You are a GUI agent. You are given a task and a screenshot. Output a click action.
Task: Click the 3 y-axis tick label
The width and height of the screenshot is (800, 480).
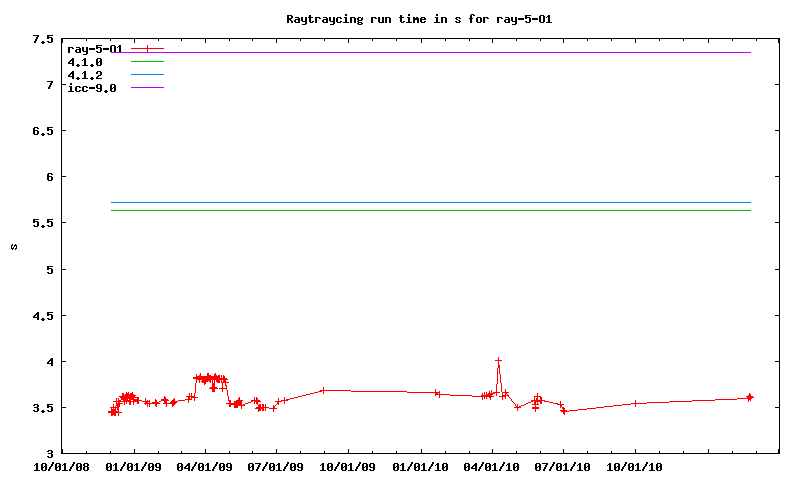pos(50,453)
